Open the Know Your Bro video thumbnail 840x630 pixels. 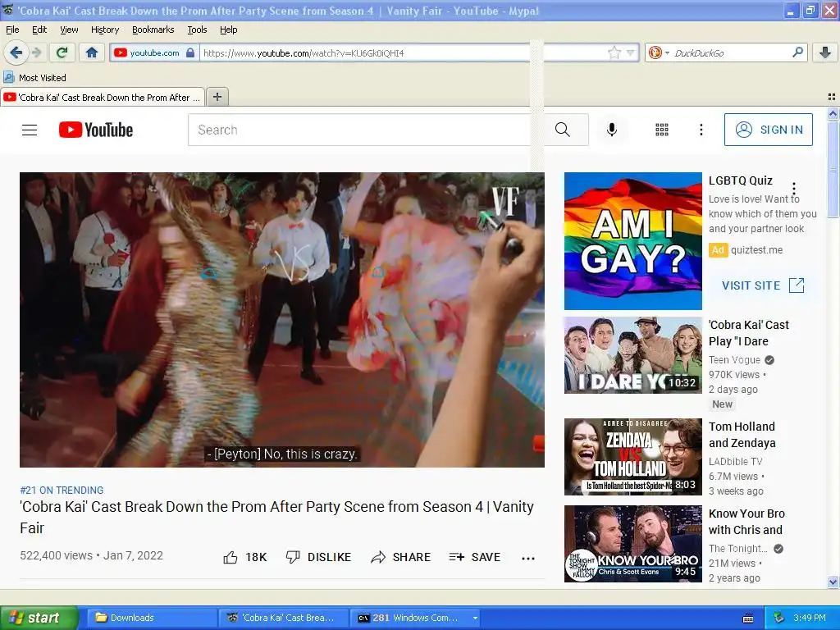[632, 544]
